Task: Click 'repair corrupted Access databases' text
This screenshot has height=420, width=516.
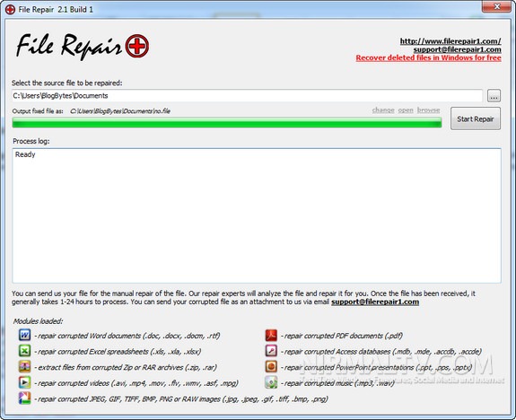Action: pyautogui.click(x=381, y=352)
